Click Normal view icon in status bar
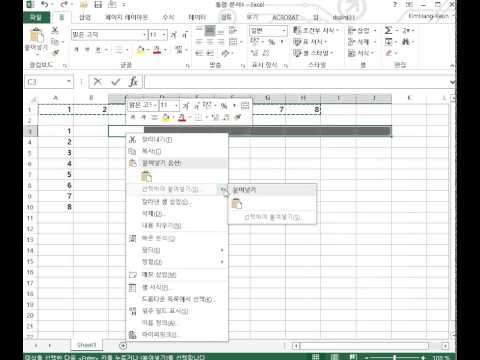480x360 pixels. (x=315, y=357)
